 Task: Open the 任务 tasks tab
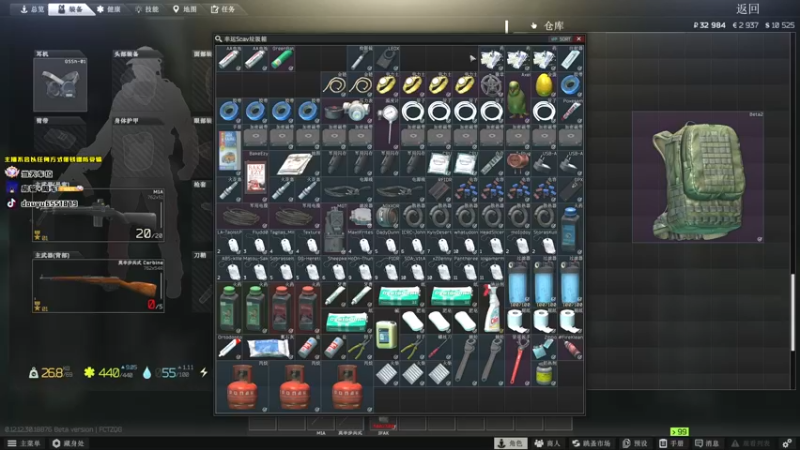(223, 9)
